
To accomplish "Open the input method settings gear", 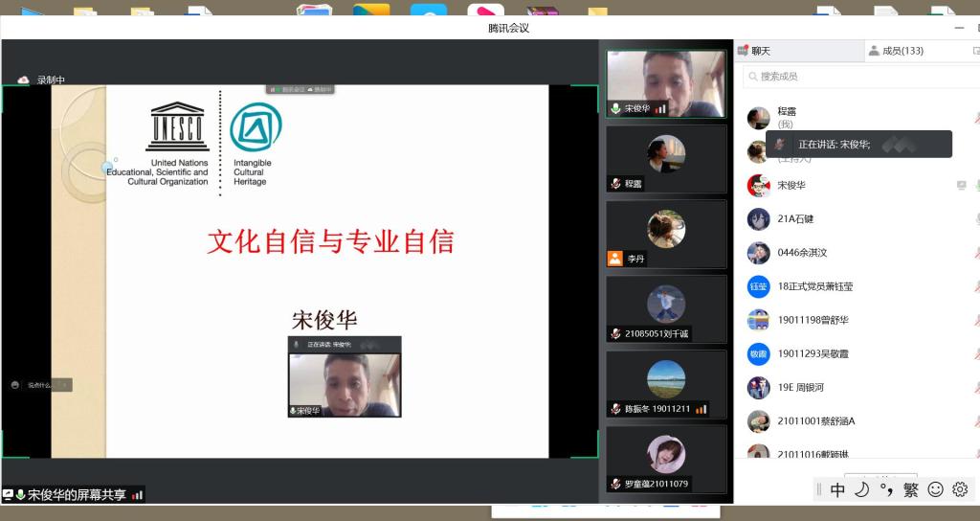I will click(x=960, y=489).
